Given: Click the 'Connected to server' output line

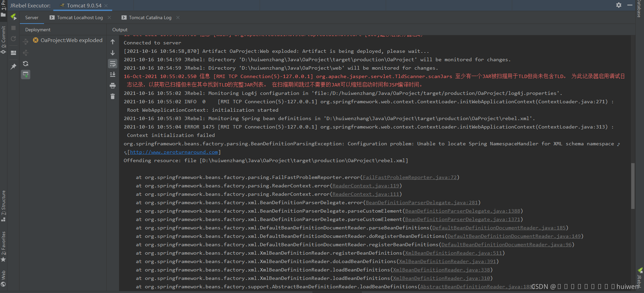Looking at the screenshot, I should (152, 43).
